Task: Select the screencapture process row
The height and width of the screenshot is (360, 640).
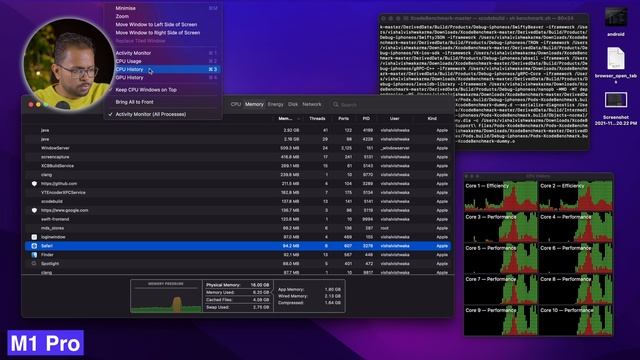Action: pyautogui.click(x=238, y=157)
